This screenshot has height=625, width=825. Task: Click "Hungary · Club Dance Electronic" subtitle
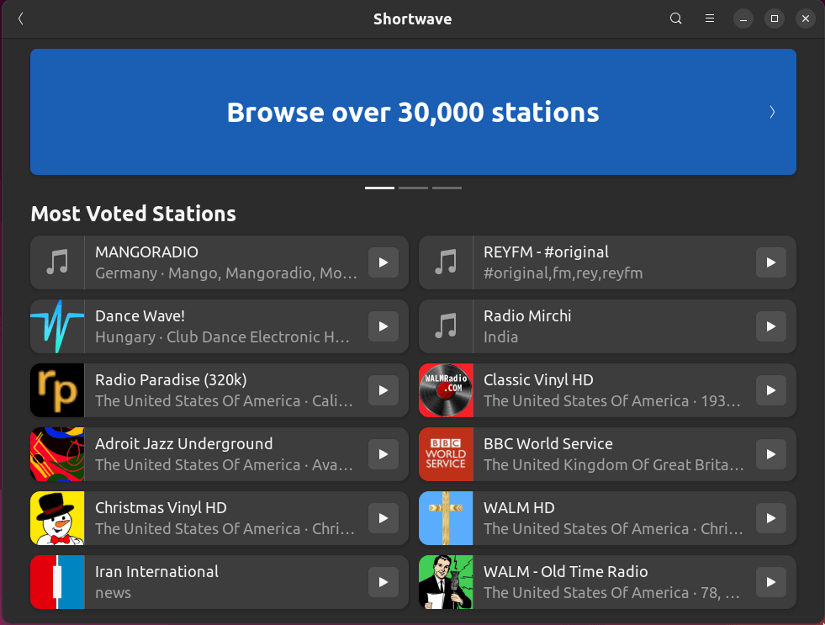point(222,337)
